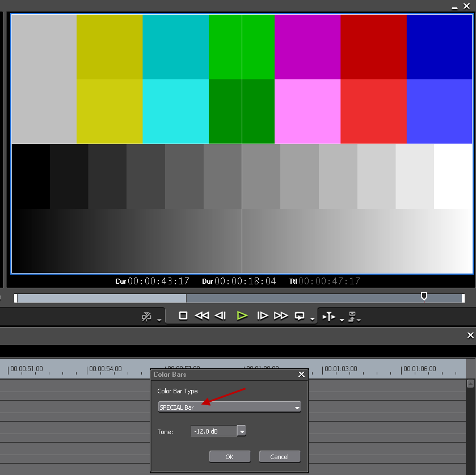Toggle Loop playback button
Image resolution: width=476 pixels, height=475 pixels.
[x=300, y=316]
